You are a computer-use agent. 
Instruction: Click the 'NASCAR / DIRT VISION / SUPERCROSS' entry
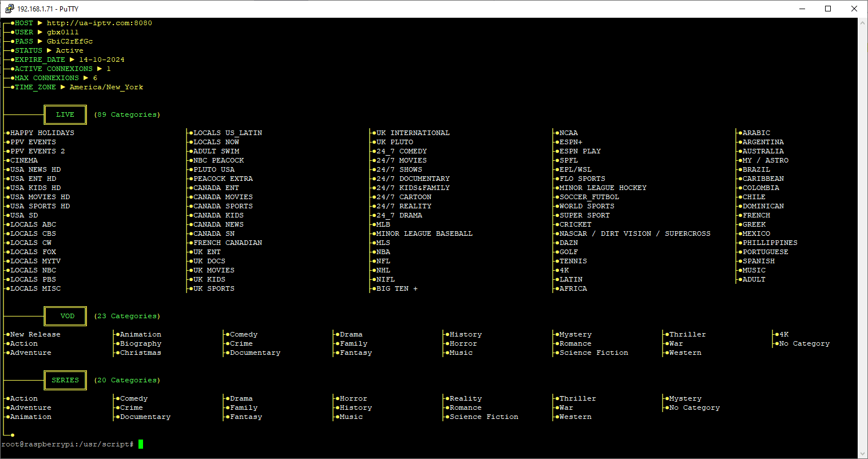coord(635,234)
